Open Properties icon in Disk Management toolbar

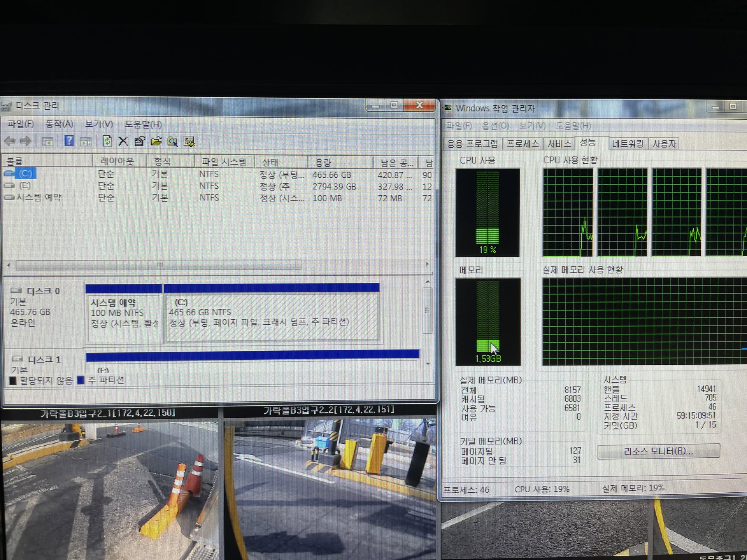139,142
